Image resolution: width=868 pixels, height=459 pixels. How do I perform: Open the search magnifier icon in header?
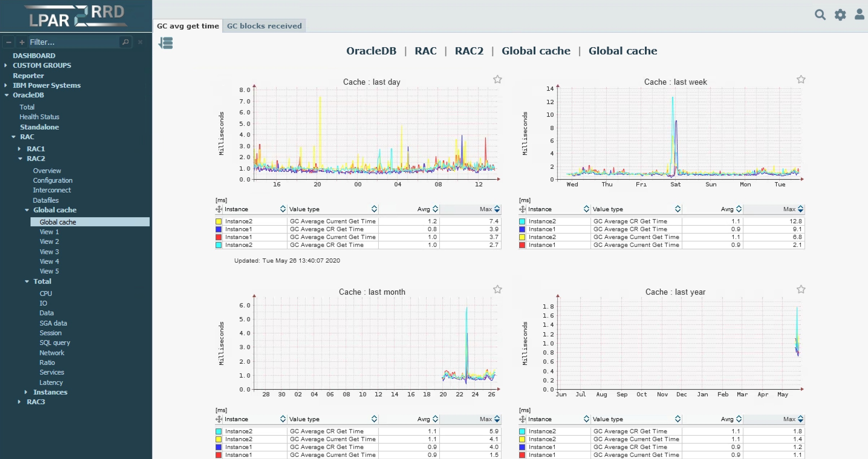pos(820,15)
